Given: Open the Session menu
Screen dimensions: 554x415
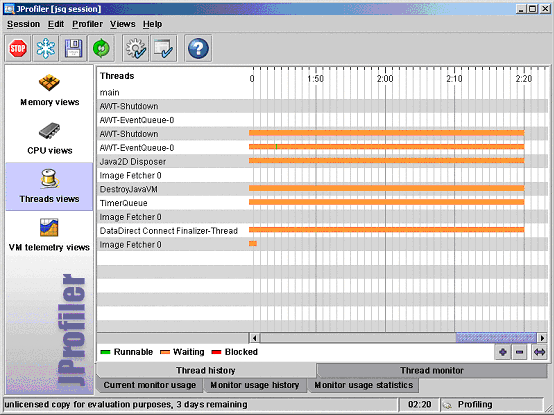Looking at the screenshot, I should coord(23,24).
